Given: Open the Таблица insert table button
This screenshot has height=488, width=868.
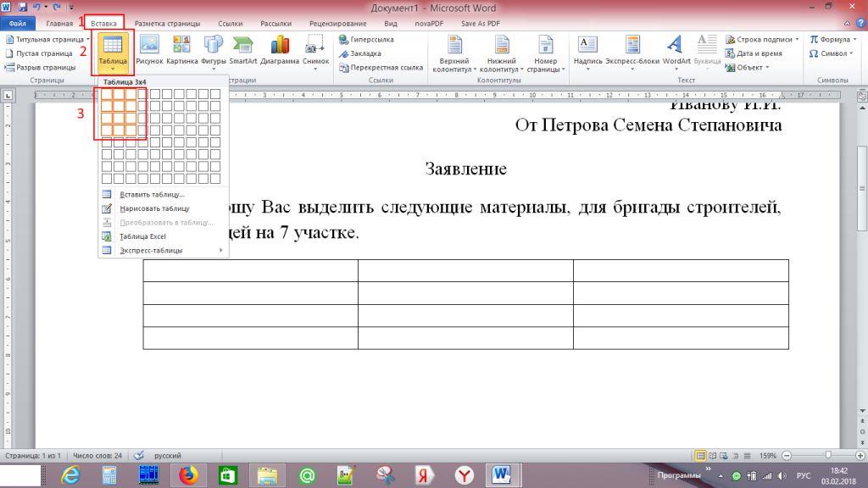Looking at the screenshot, I should pos(113,52).
